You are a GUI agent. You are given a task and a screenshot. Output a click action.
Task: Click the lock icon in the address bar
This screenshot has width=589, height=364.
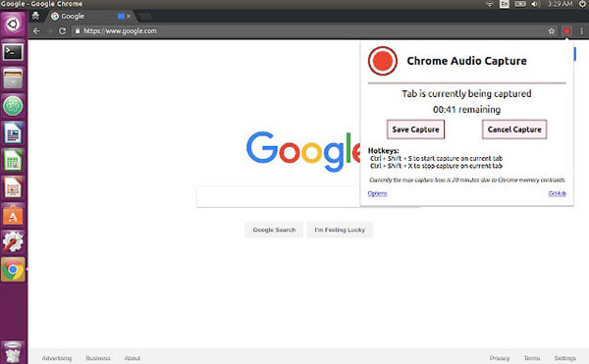tap(78, 31)
